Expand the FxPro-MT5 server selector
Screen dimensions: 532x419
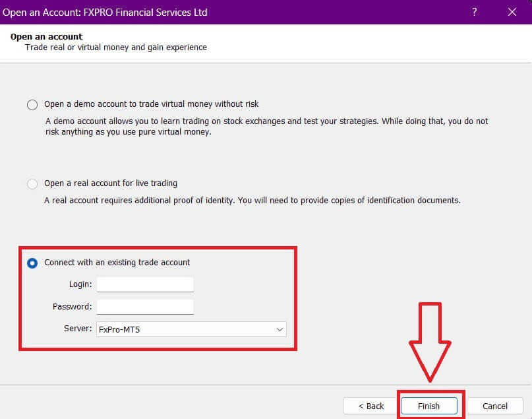[191, 329]
